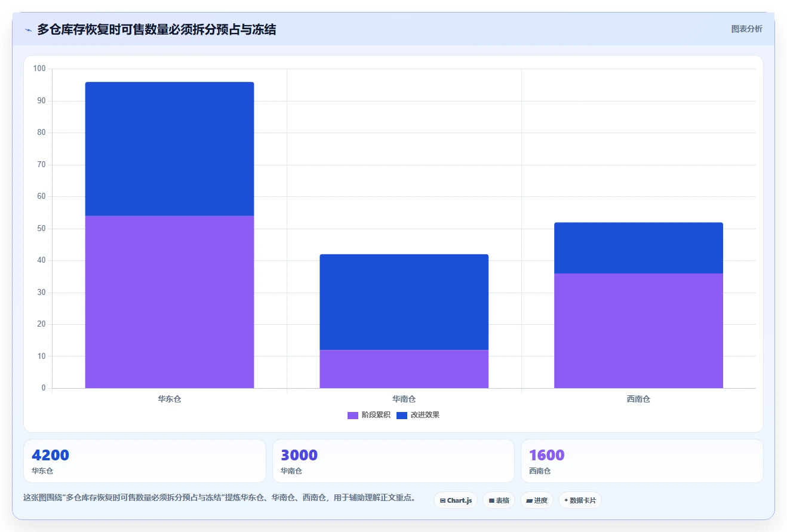Image resolution: width=787 pixels, height=532 pixels.
Task: Click the 华东仓 purple 阶段累积 bar segment
Action: pyautogui.click(x=170, y=302)
